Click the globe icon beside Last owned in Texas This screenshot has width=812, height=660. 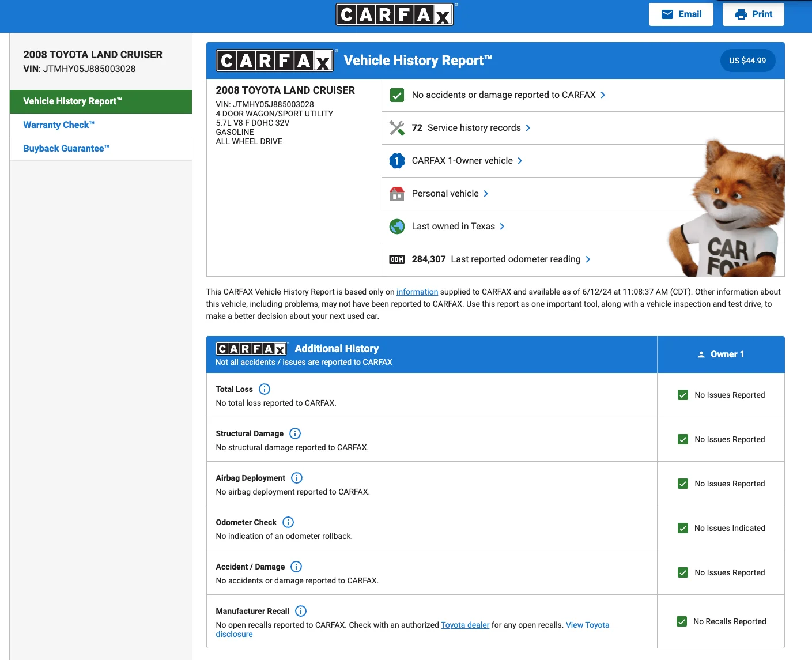coord(397,227)
